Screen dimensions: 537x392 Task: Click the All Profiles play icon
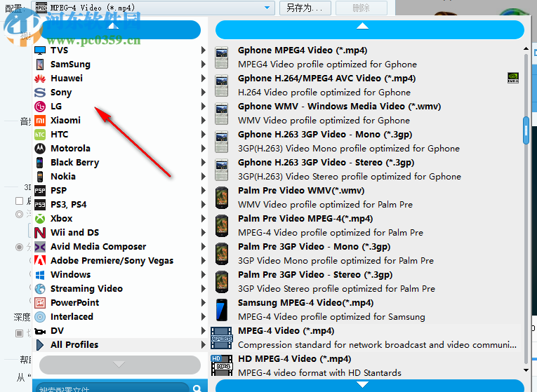40,345
